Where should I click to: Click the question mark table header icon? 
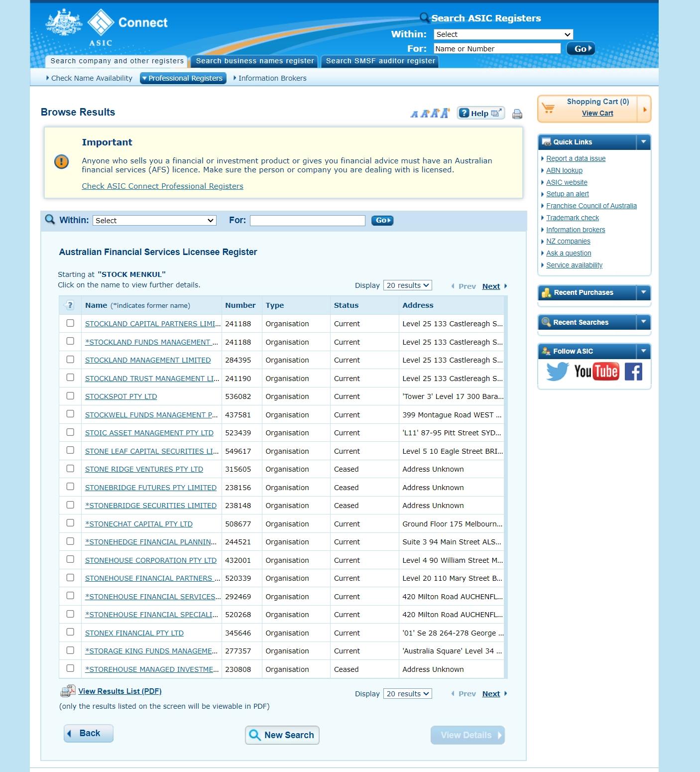click(70, 305)
